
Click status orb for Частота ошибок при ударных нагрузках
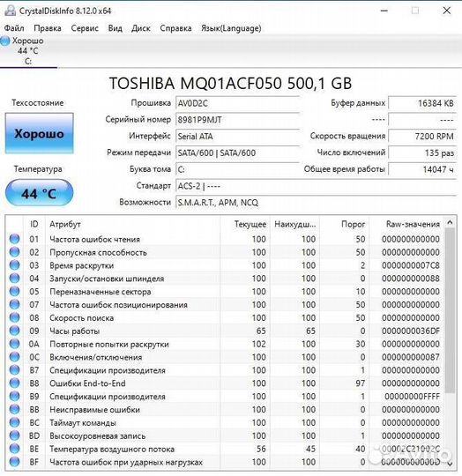click(14, 462)
